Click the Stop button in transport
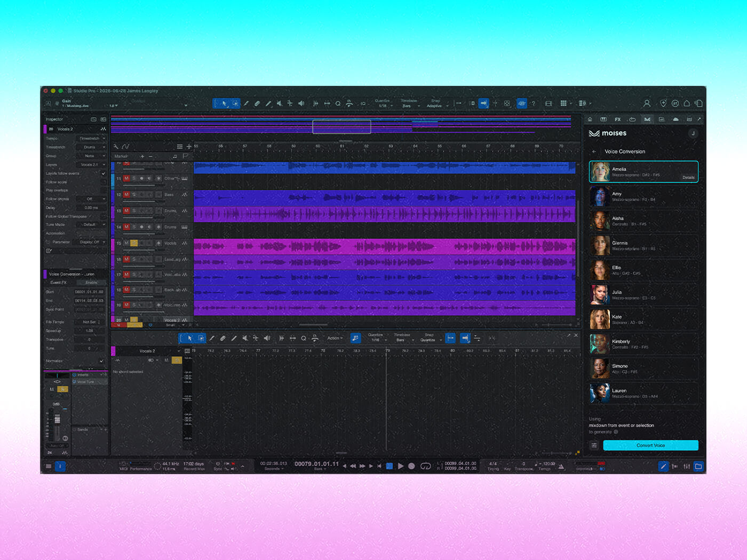747x560 pixels. 390,466
